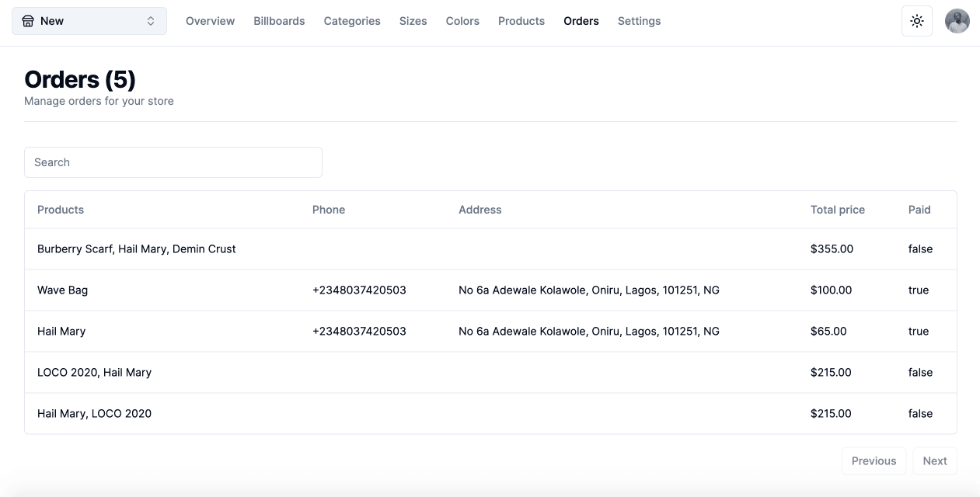
Task: Toggle the light/dark theme sun button
Action: click(x=916, y=21)
